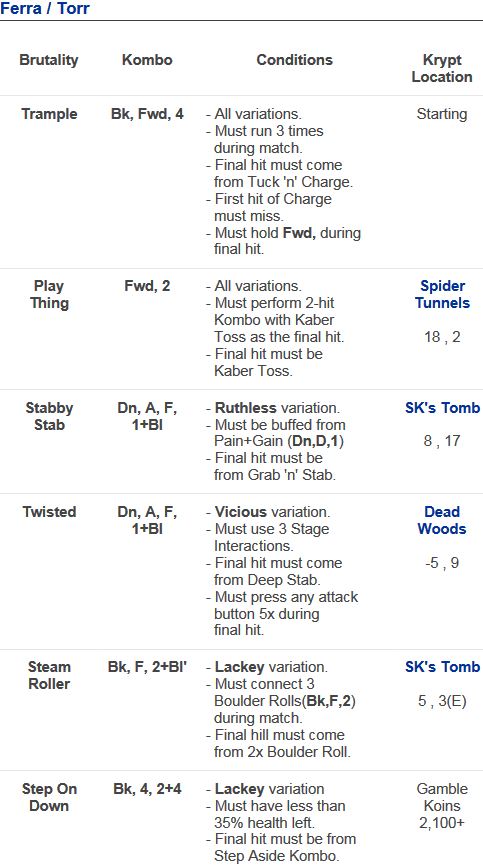This screenshot has height=865, width=483.
Task: Select the Kombo column header
Action: (147, 60)
